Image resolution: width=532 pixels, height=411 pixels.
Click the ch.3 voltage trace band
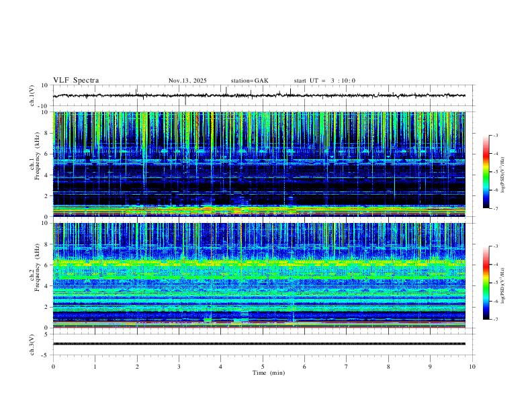[259, 344]
